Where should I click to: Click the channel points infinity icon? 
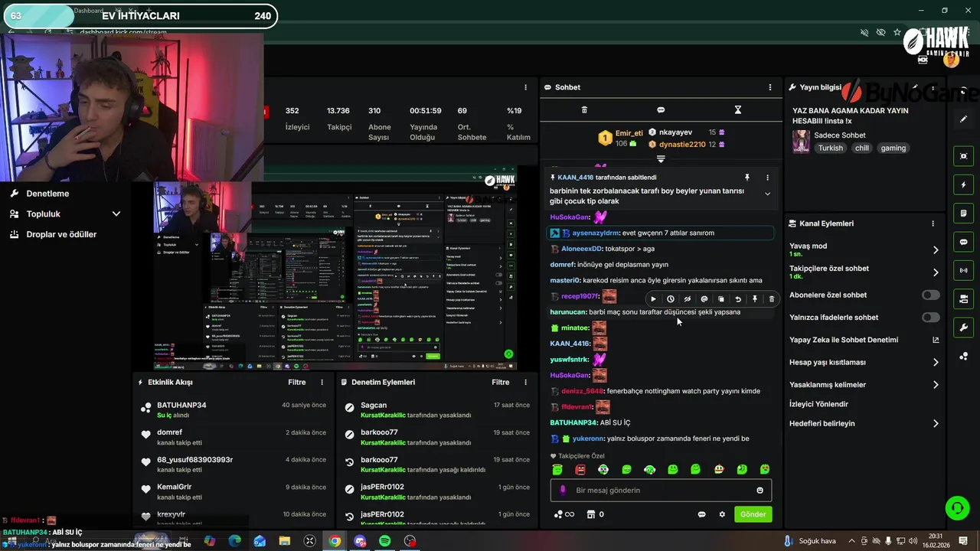[x=563, y=514]
